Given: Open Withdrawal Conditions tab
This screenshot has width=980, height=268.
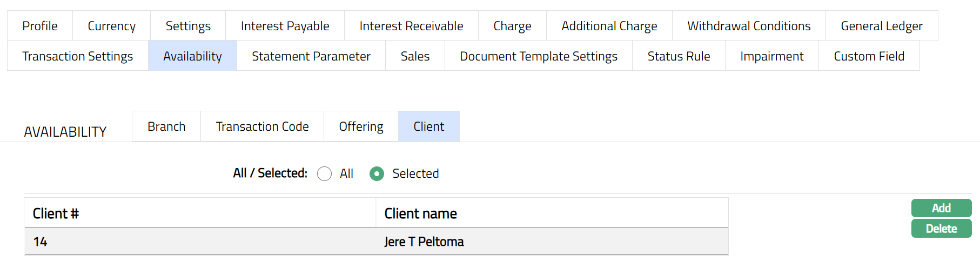Looking at the screenshot, I should (749, 26).
